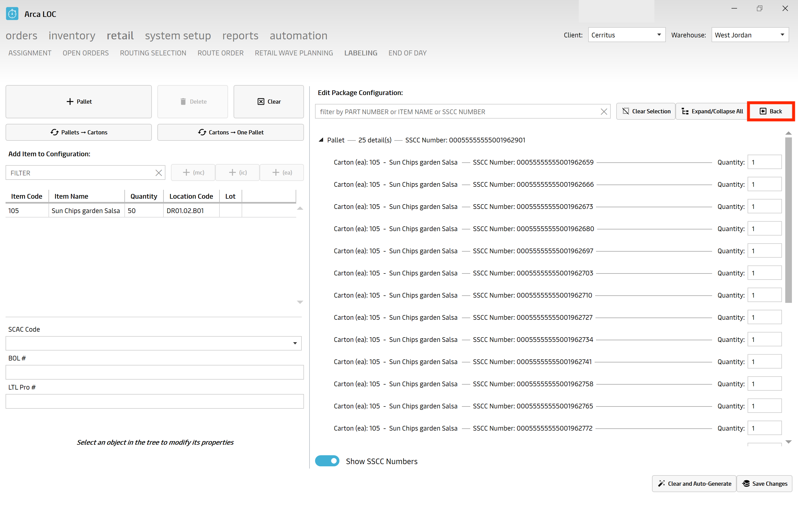Click Save Changes button

[765, 484]
